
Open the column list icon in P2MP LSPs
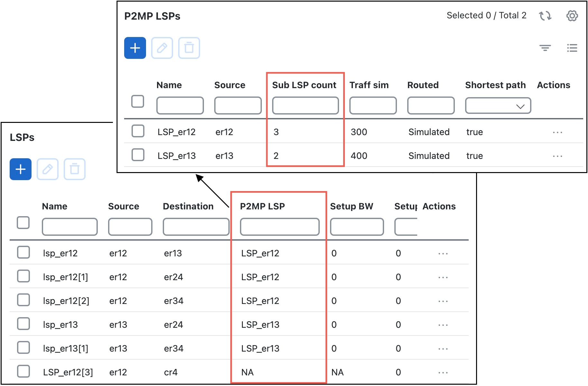pyautogui.click(x=572, y=48)
